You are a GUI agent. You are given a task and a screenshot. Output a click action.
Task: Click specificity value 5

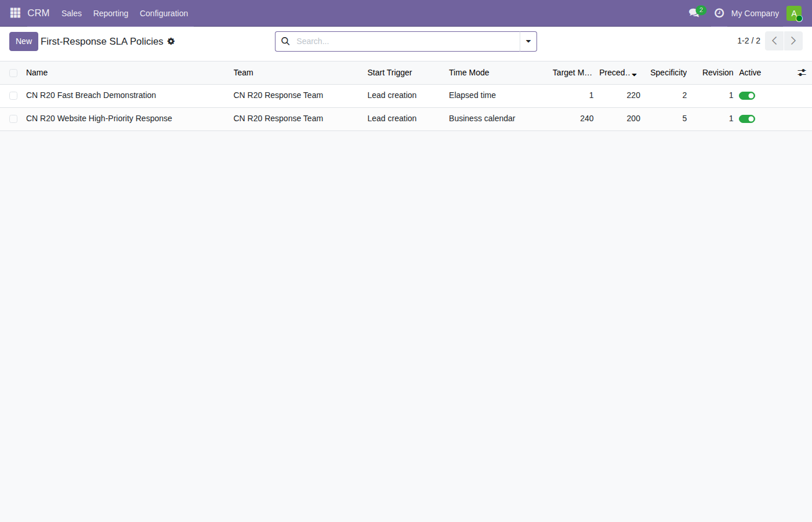point(684,118)
